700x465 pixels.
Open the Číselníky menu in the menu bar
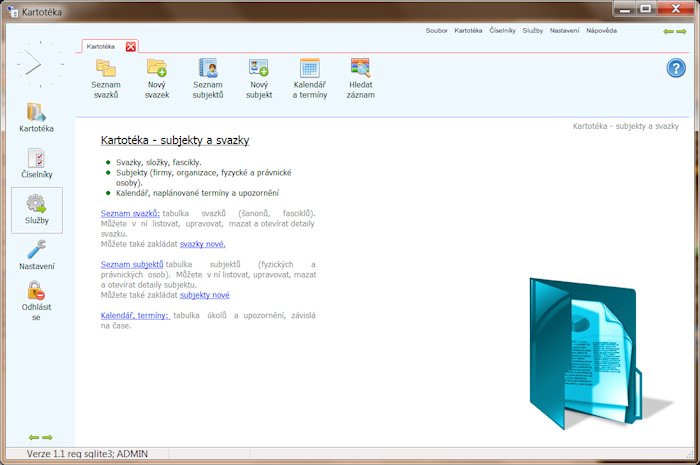click(x=502, y=31)
